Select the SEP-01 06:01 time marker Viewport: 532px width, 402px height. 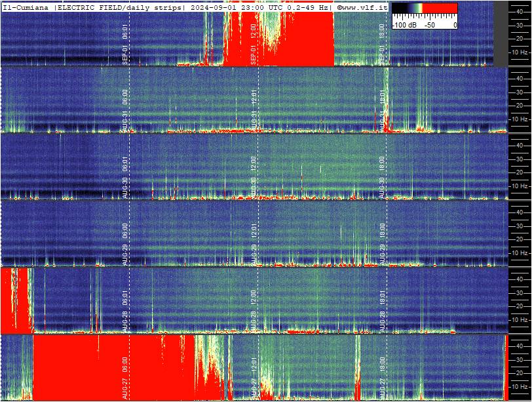125,44
